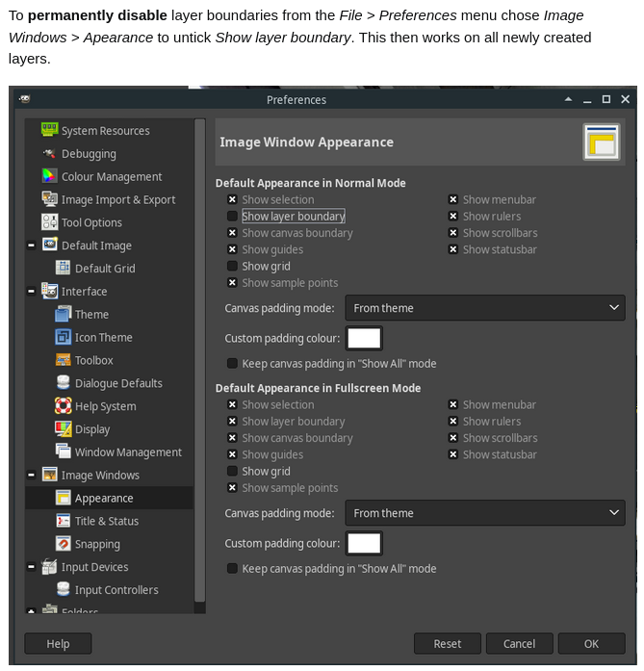This screenshot has height=671, width=644.
Task: Click the Default Grid icon
Action: [x=63, y=268]
